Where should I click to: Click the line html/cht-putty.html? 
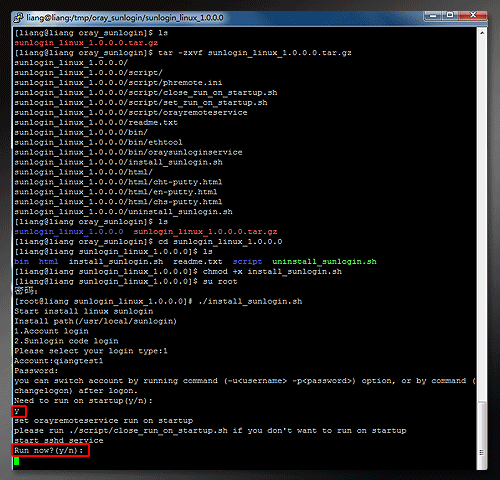[118, 182]
